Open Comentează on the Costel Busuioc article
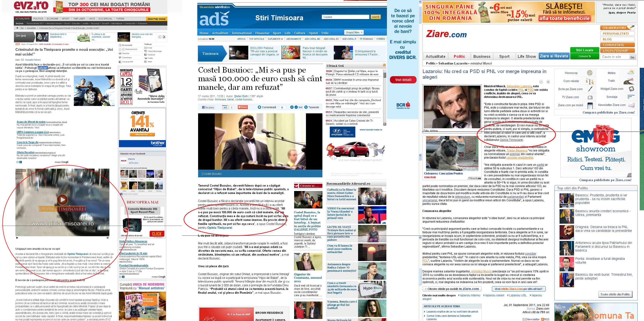The image size is (644, 321). coord(267,107)
